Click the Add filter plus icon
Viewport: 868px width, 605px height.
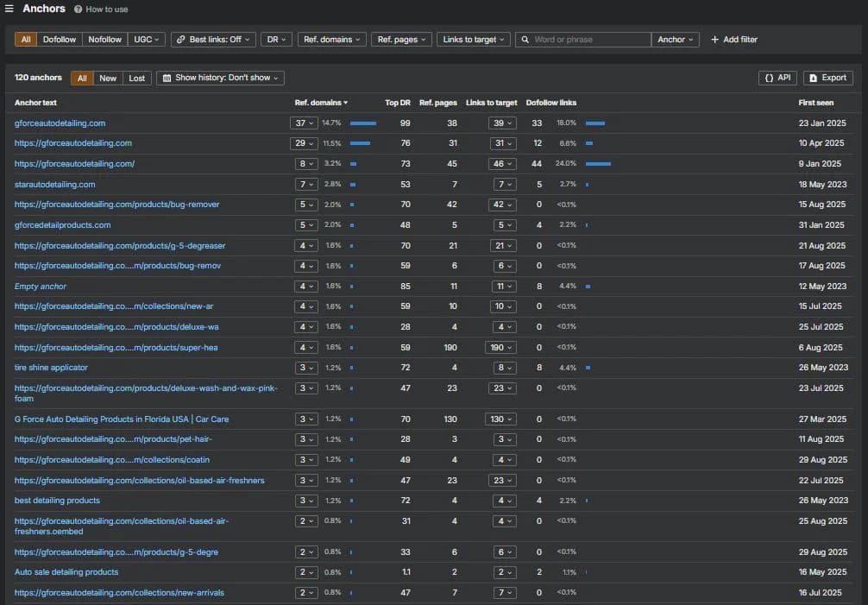tap(714, 40)
